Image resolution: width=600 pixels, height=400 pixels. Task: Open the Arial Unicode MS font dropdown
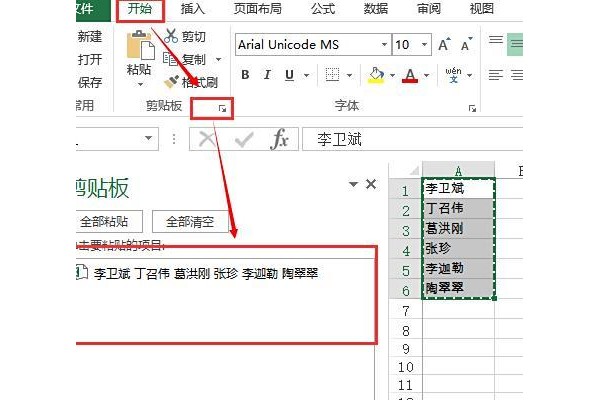click(384, 44)
